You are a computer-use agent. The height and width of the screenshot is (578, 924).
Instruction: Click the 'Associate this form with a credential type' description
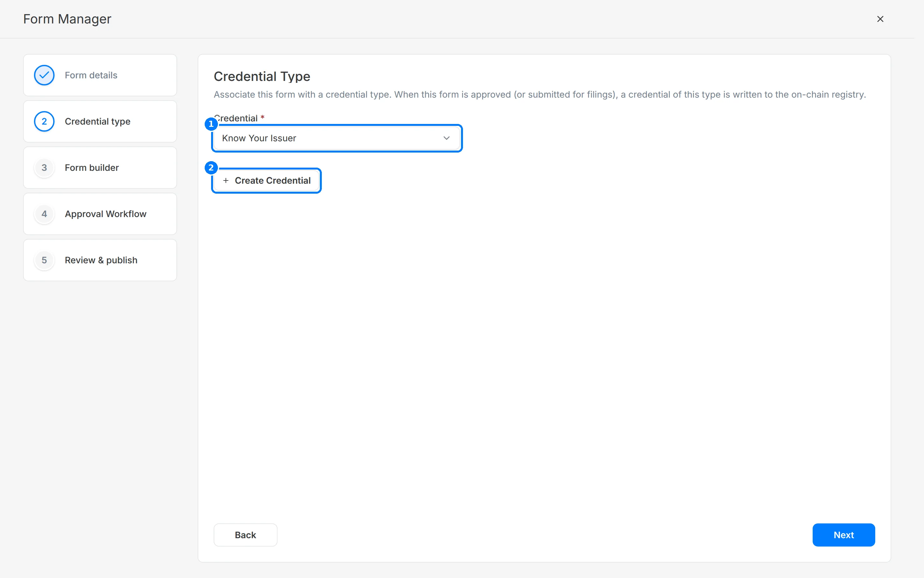point(540,94)
